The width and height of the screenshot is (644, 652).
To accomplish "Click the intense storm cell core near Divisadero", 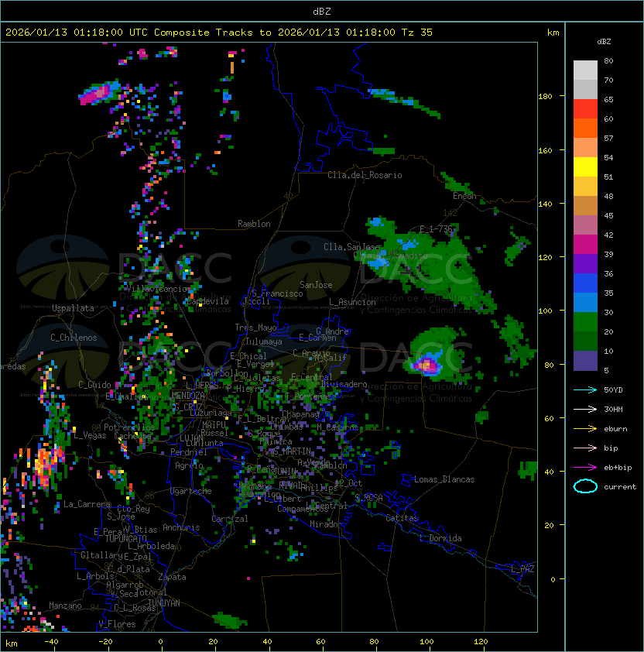I will [426, 363].
